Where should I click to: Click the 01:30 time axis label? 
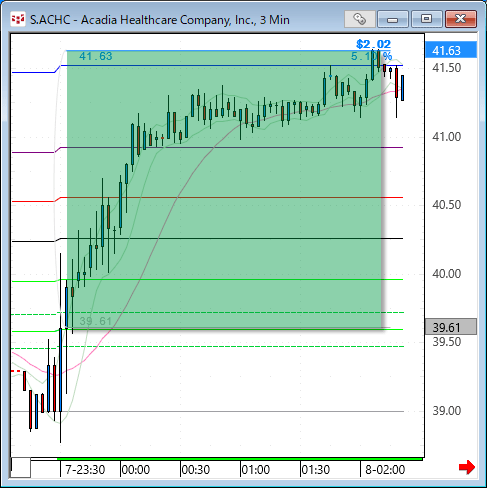[x=316, y=470]
